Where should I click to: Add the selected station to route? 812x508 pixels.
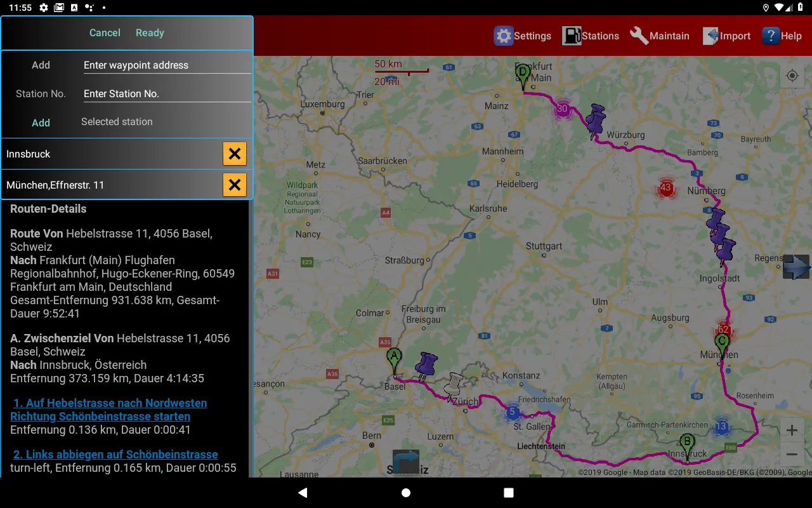(x=41, y=123)
